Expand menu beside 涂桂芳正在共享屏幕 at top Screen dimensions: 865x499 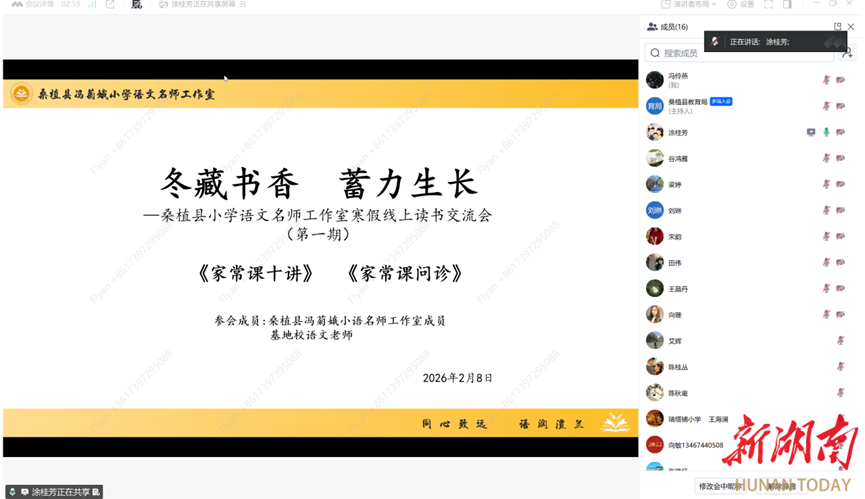pyautogui.click(x=243, y=5)
